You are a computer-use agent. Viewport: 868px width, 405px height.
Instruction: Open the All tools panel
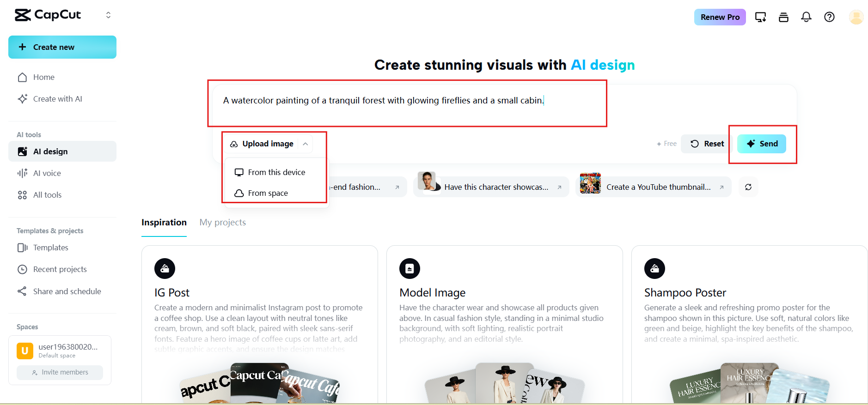tap(48, 194)
